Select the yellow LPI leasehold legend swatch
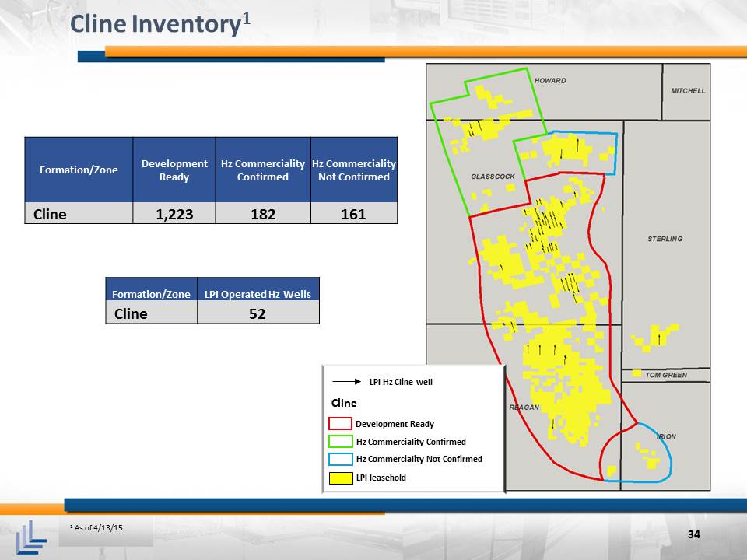The image size is (747, 560). coord(340,478)
